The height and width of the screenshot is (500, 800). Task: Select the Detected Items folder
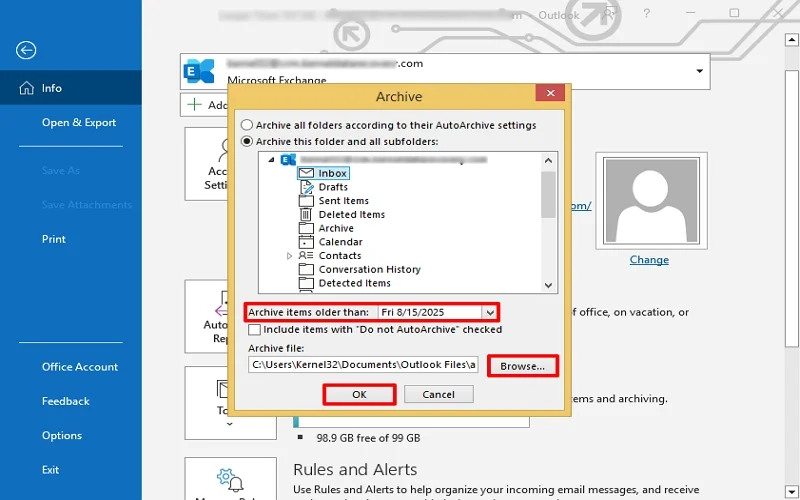pos(355,283)
